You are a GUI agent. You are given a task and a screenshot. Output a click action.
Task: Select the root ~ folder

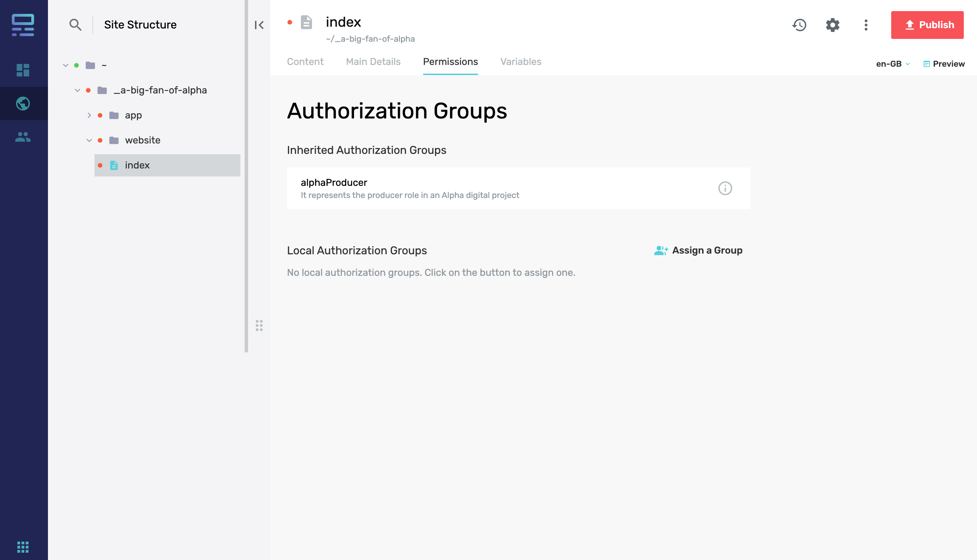tap(96, 65)
